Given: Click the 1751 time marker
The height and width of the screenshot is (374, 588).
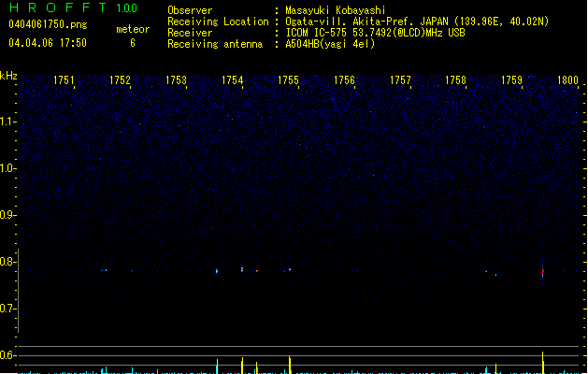Looking at the screenshot, I should [x=64, y=80].
